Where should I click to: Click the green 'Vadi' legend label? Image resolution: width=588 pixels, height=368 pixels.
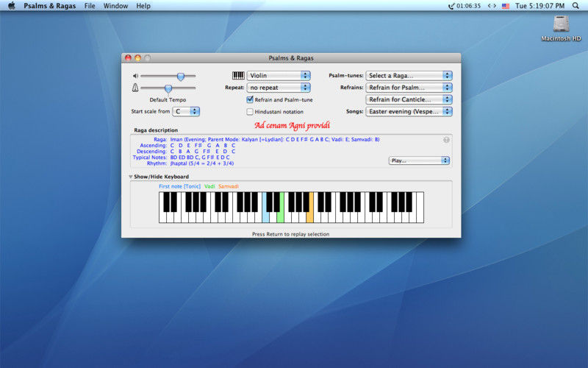point(209,186)
